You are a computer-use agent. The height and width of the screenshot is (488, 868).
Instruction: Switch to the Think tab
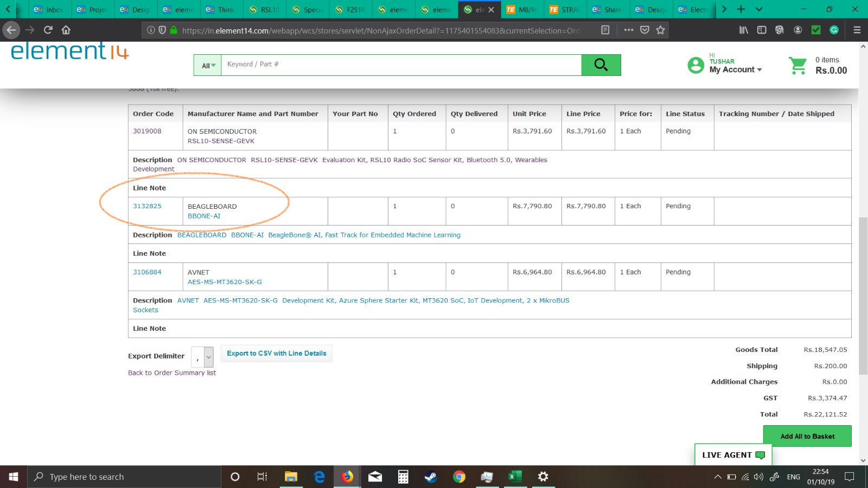[221, 10]
